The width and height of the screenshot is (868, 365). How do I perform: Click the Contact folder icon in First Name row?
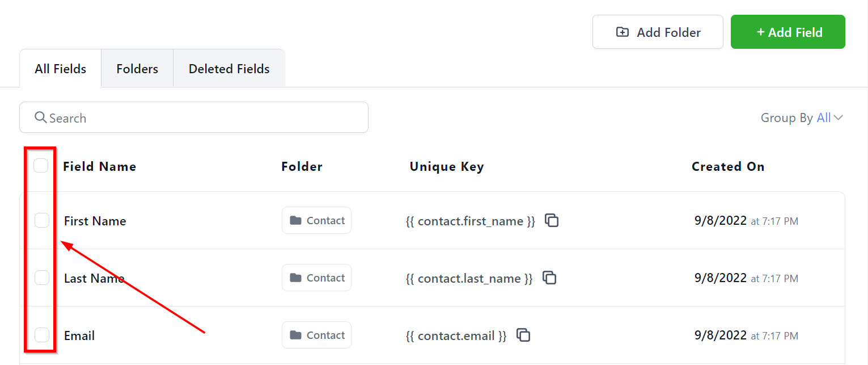pos(295,220)
